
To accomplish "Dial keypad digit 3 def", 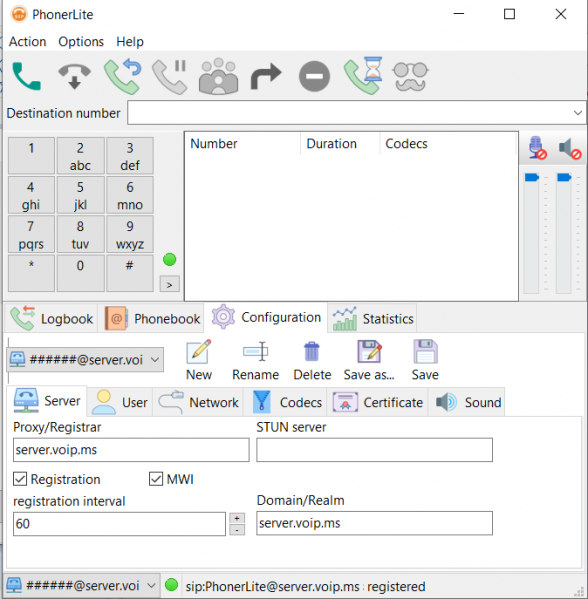I will (130, 156).
